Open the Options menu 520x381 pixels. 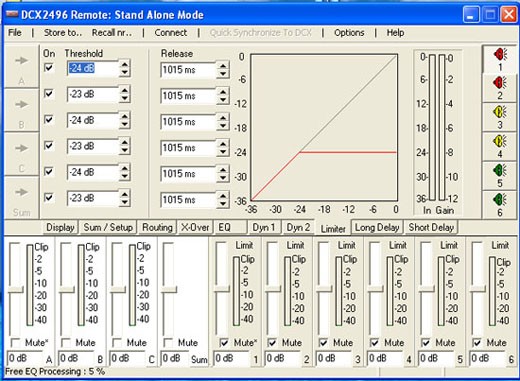coord(349,33)
